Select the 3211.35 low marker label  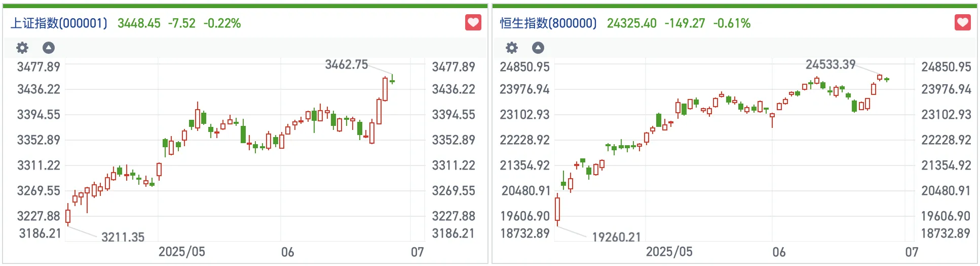[x=123, y=237]
